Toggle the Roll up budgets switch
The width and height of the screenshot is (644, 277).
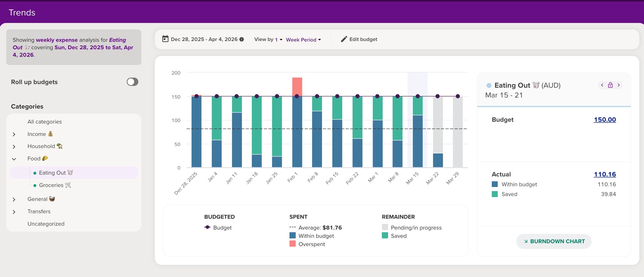(132, 82)
